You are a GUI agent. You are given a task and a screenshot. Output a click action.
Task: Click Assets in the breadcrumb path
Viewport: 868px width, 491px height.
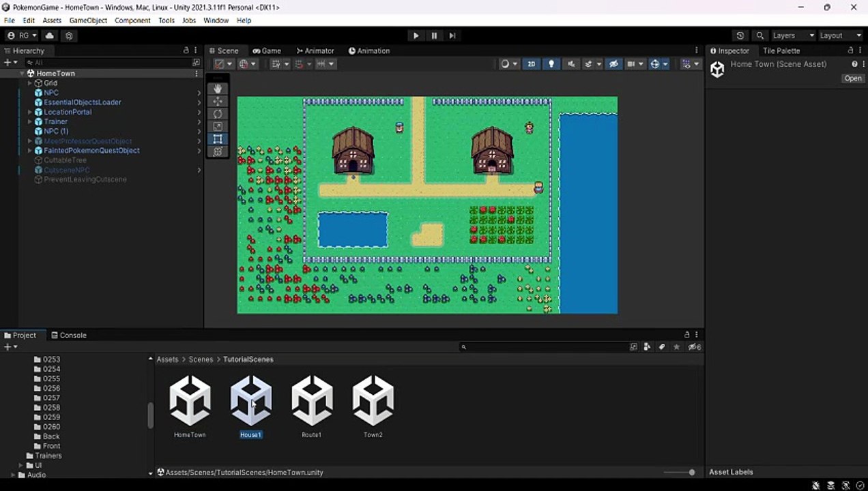click(x=168, y=359)
